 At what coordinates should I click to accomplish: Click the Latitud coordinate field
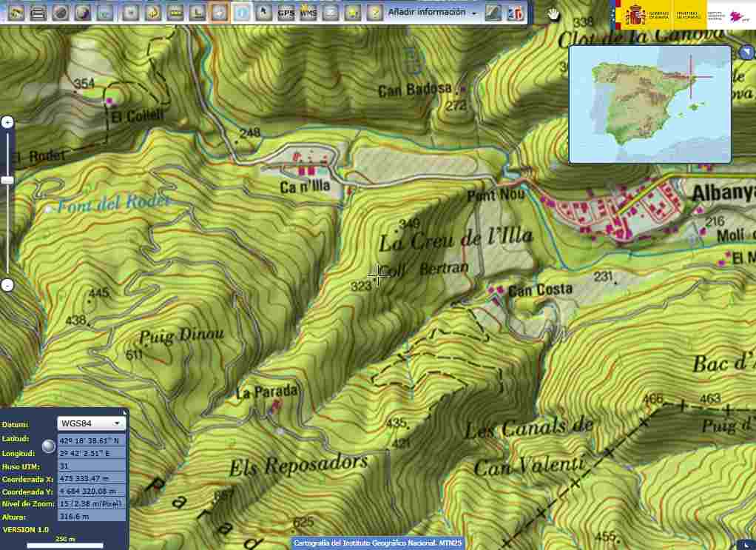tap(91, 440)
